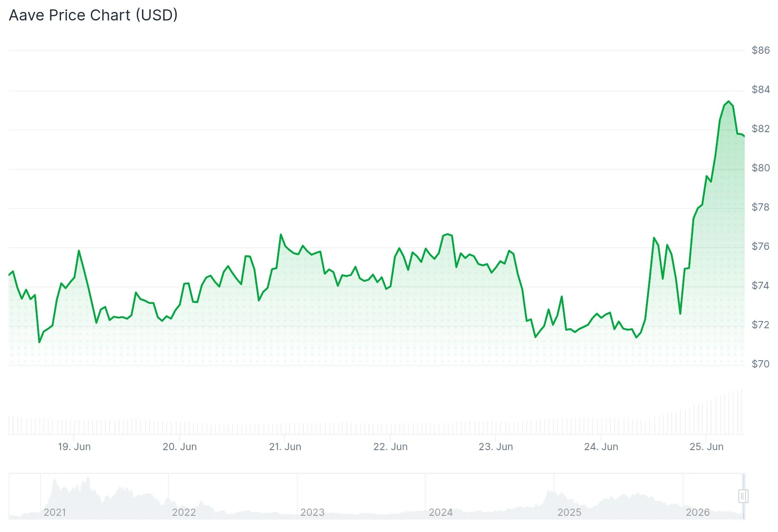Click the 20. Jun date label
The width and height of the screenshot is (778, 532).
(x=180, y=447)
